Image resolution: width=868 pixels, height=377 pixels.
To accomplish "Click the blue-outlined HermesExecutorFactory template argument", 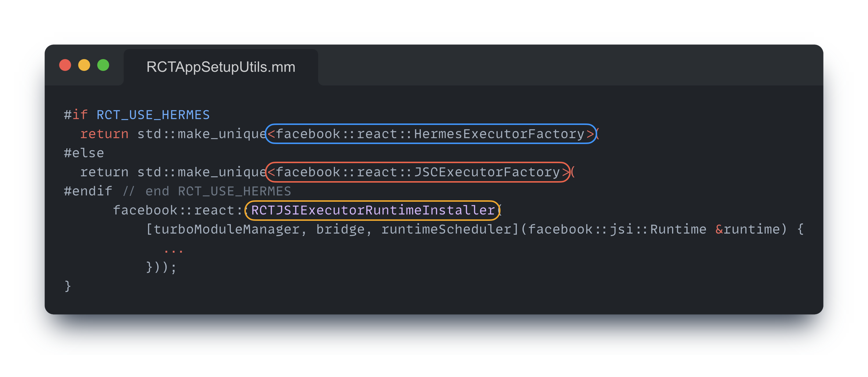I will coord(431,134).
